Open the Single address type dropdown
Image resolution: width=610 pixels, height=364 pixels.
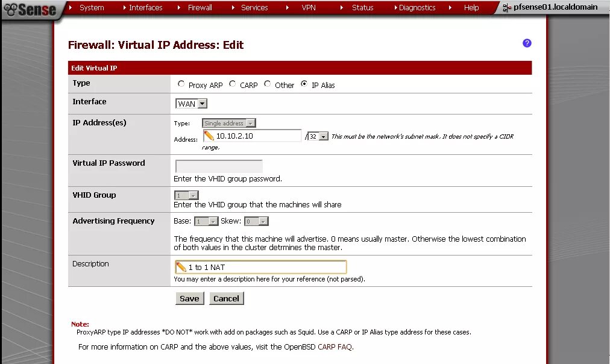click(x=229, y=124)
